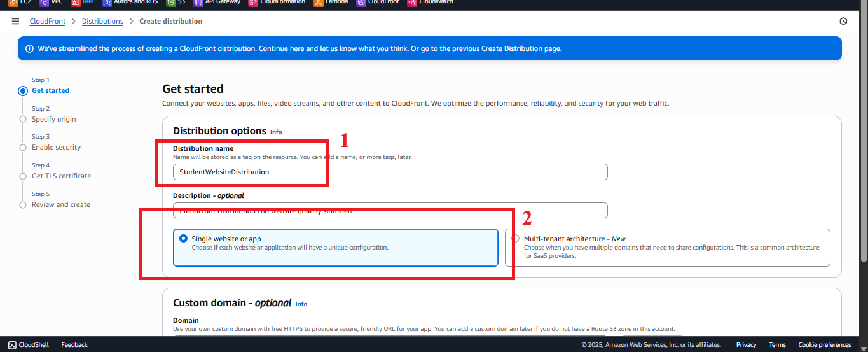Image resolution: width=868 pixels, height=352 pixels.
Task: Open the previous Create Distribution page link
Action: (512, 48)
